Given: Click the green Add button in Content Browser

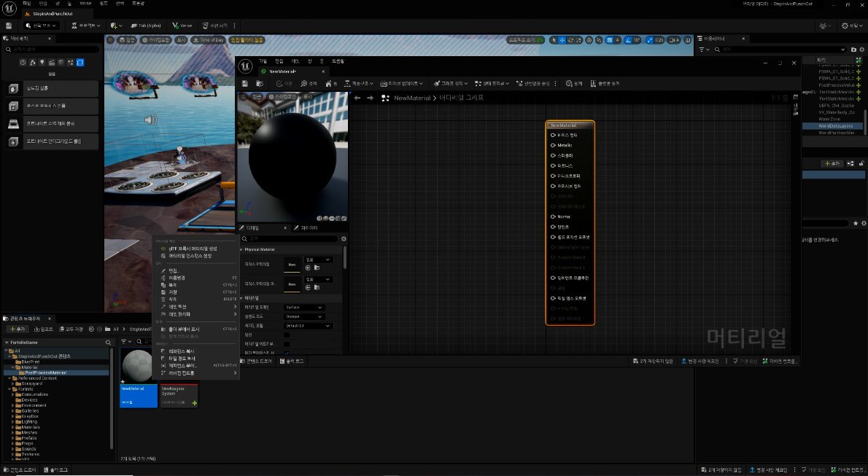Looking at the screenshot, I should tap(18, 329).
